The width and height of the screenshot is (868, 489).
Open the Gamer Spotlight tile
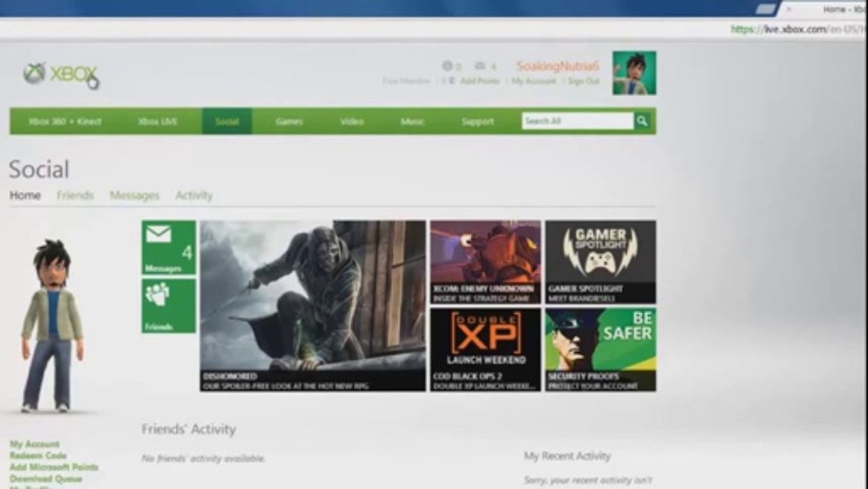tap(601, 261)
